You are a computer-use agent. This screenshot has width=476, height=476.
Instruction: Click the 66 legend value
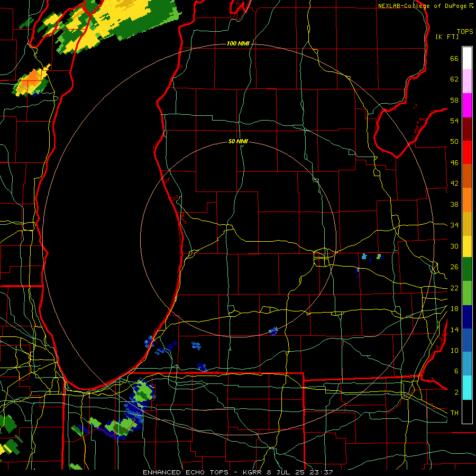click(x=454, y=59)
